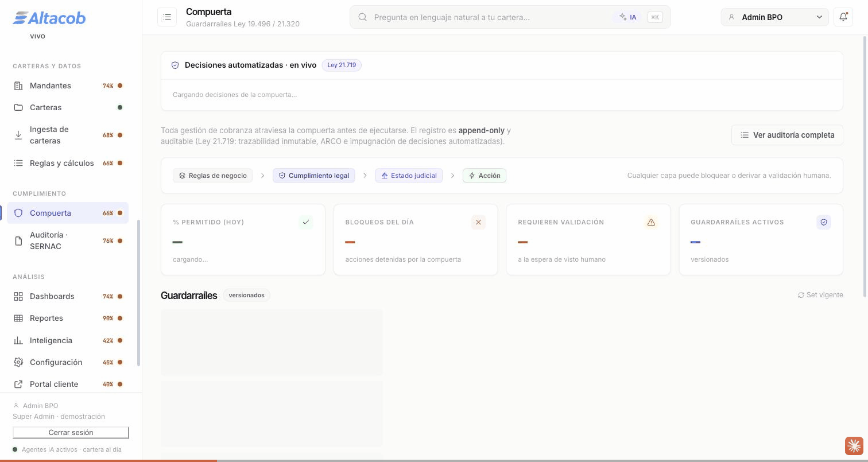Click the Portal cliente external link icon
Screen dimensions: 868x462
[x=18, y=384]
